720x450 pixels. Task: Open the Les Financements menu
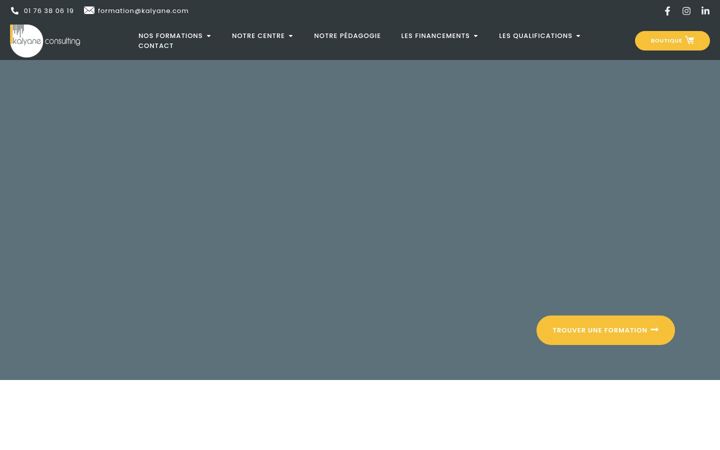point(435,36)
